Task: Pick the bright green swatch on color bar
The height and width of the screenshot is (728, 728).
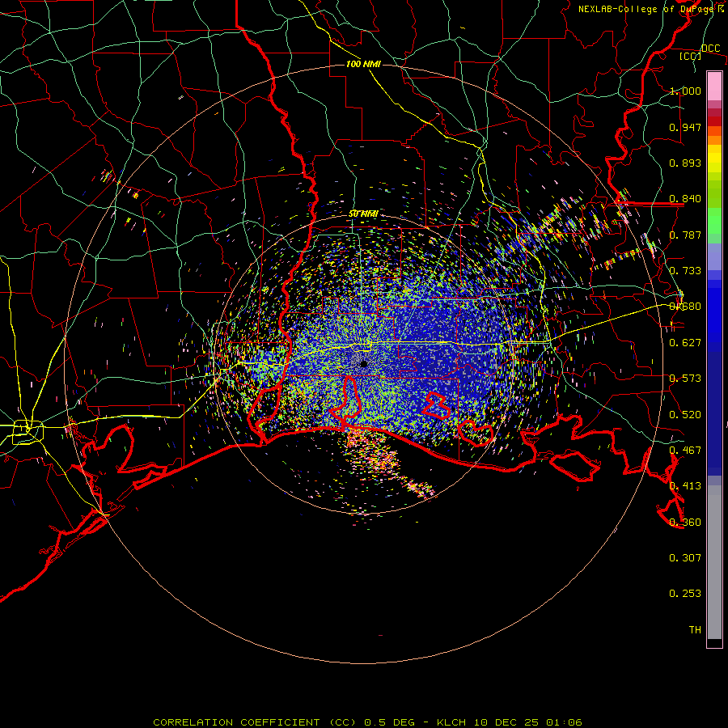Action: [714, 221]
